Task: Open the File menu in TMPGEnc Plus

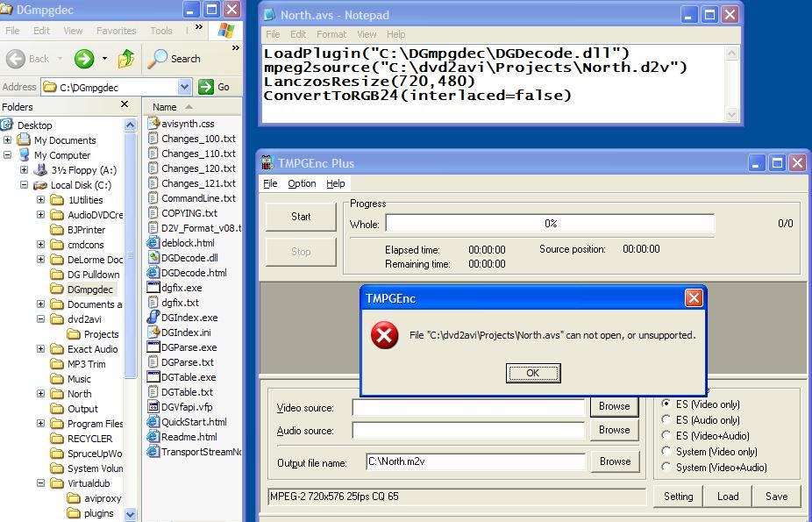Action: [x=270, y=183]
